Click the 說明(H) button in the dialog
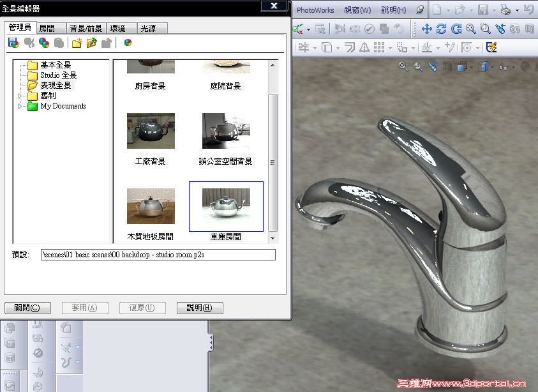 click(200, 308)
